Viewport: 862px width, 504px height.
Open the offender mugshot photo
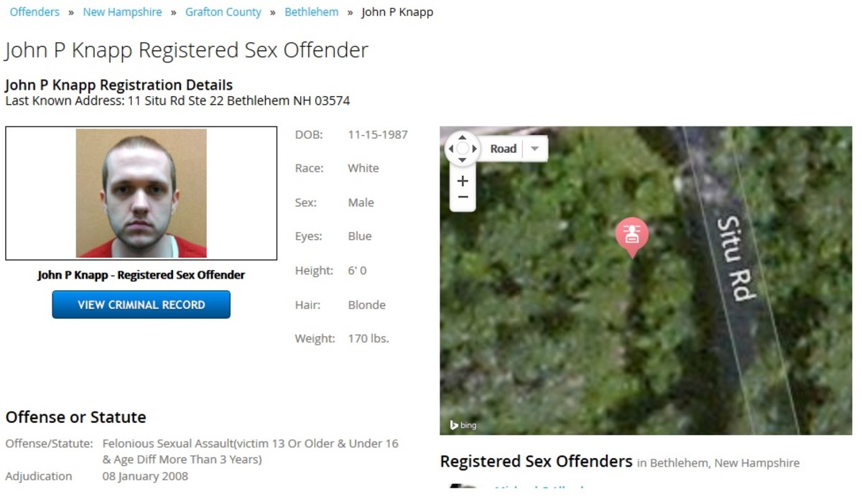coord(142,193)
